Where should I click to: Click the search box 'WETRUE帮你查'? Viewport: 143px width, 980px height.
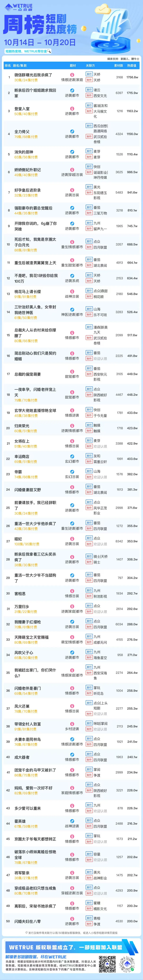click(28, 51)
